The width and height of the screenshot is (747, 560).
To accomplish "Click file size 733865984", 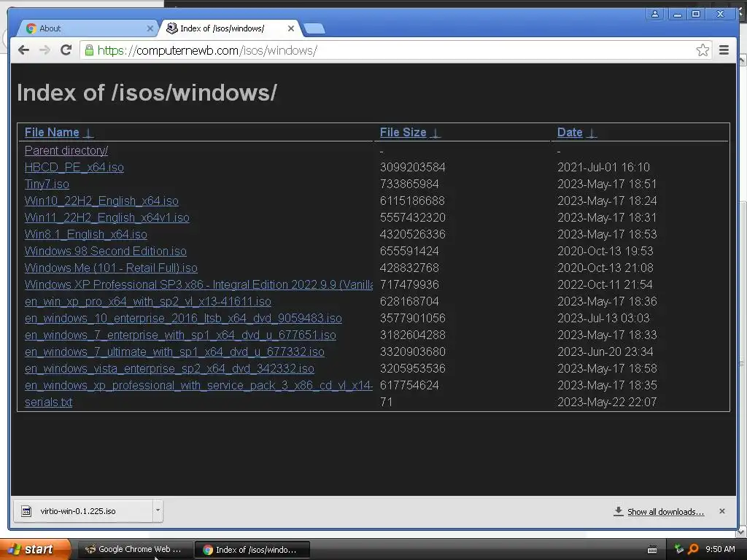I will (409, 184).
